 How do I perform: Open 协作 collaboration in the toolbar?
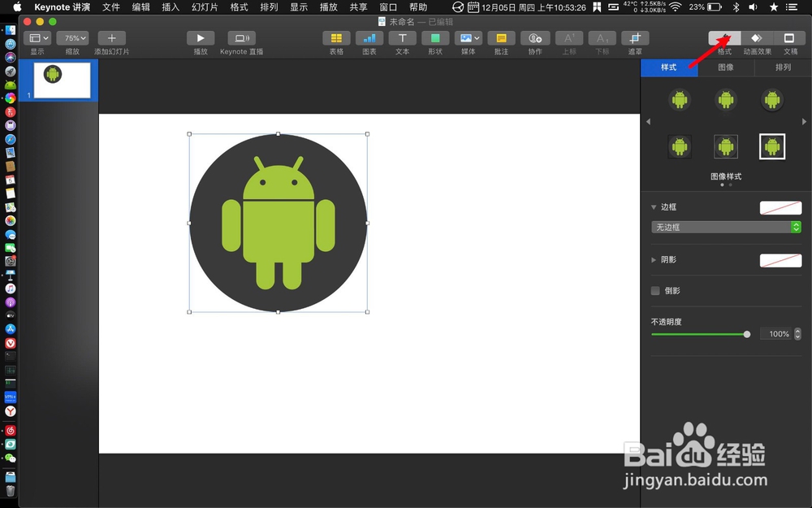(x=535, y=38)
